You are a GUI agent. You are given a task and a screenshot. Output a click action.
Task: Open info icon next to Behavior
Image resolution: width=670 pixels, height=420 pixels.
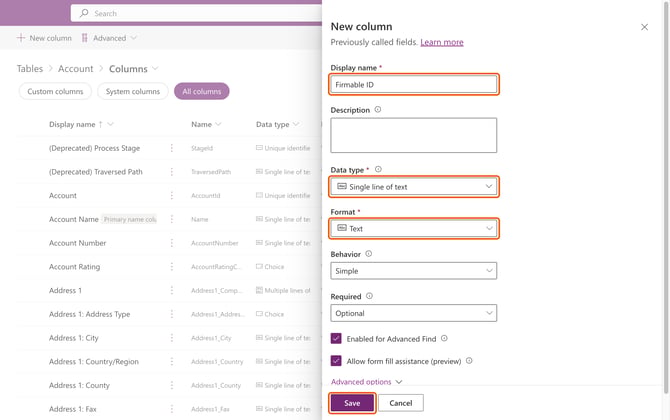(369, 253)
